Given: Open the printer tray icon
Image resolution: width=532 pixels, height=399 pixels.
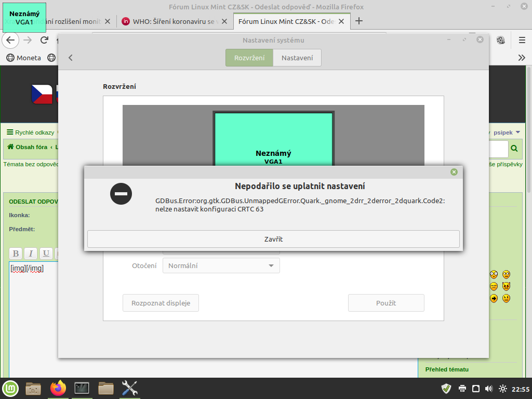Looking at the screenshot, I should pyautogui.click(x=462, y=389).
